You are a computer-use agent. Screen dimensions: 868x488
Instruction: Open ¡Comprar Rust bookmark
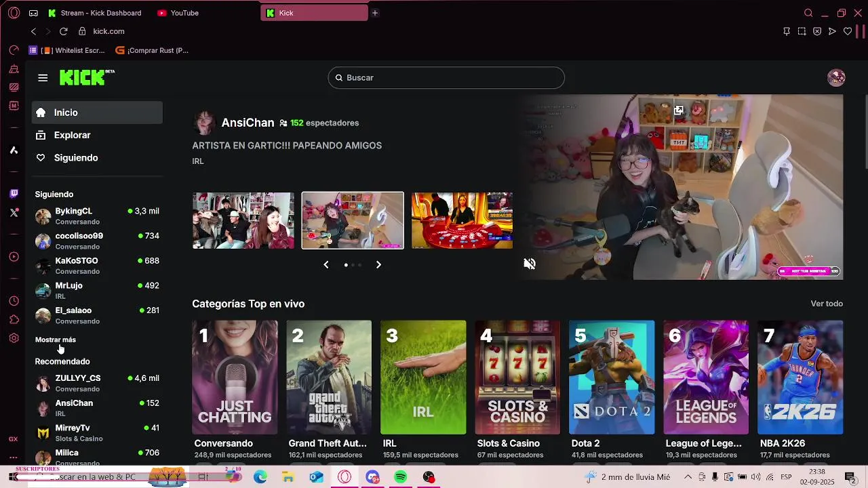(x=153, y=50)
